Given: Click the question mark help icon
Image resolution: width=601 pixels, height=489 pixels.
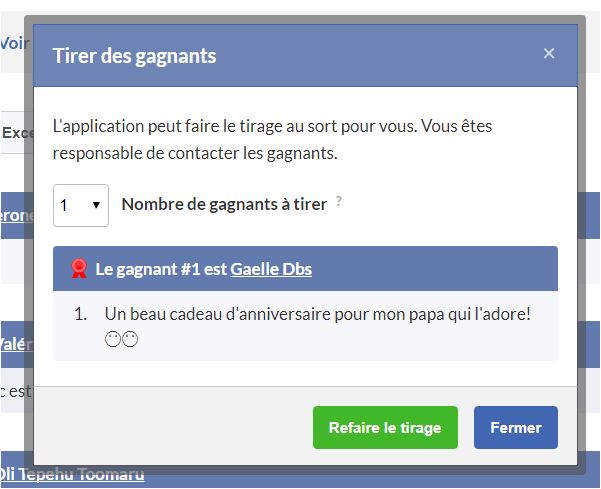Looking at the screenshot, I should [x=339, y=201].
